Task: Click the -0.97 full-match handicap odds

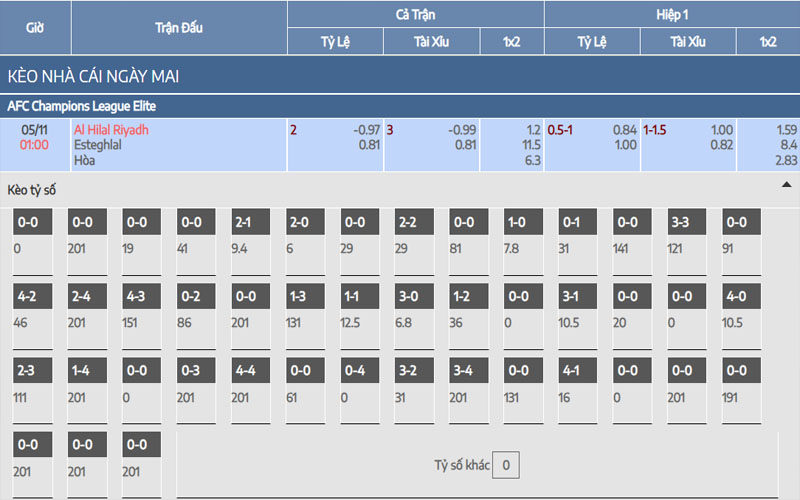Action: click(x=366, y=130)
